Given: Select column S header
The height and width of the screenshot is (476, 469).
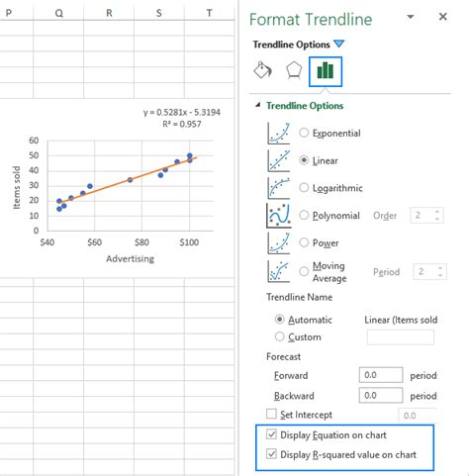Looking at the screenshot, I should tap(159, 13).
